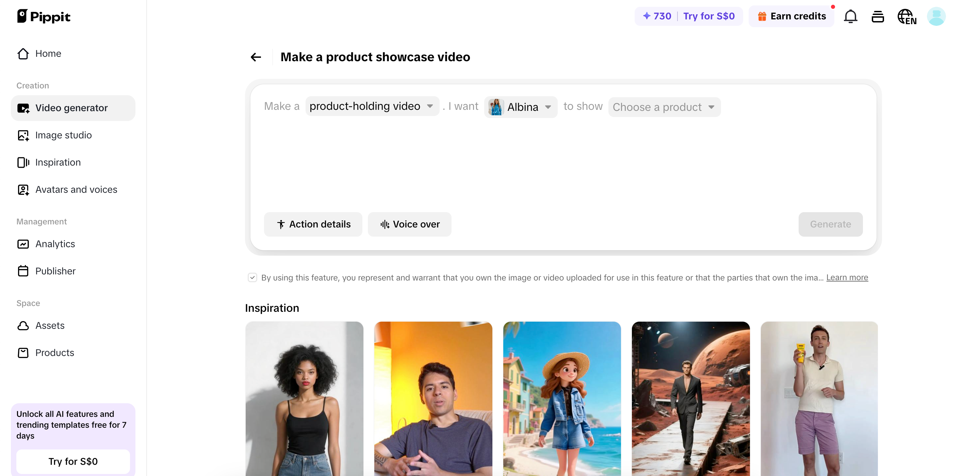This screenshot has height=476, width=980.
Task: Open the Analytics panel
Action: 55,244
